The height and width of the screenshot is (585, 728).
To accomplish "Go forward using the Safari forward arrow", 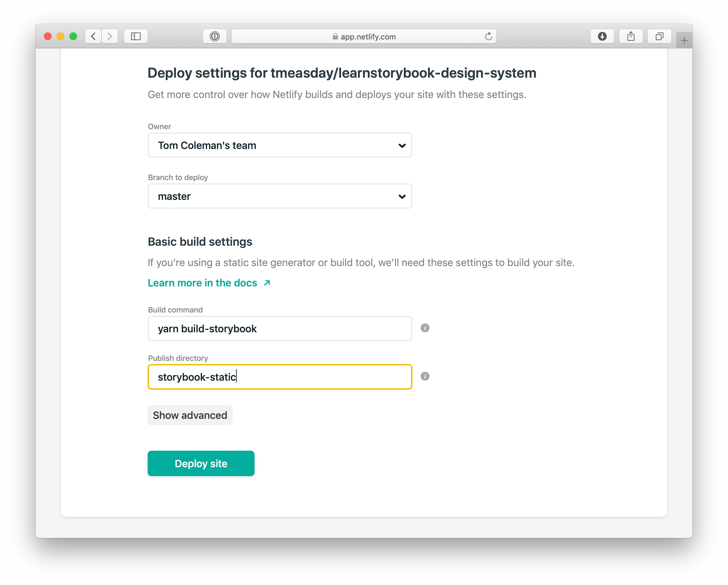I will [110, 36].
